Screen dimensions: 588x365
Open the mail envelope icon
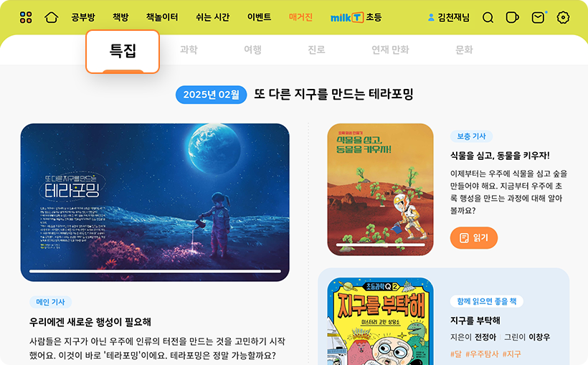[538, 18]
